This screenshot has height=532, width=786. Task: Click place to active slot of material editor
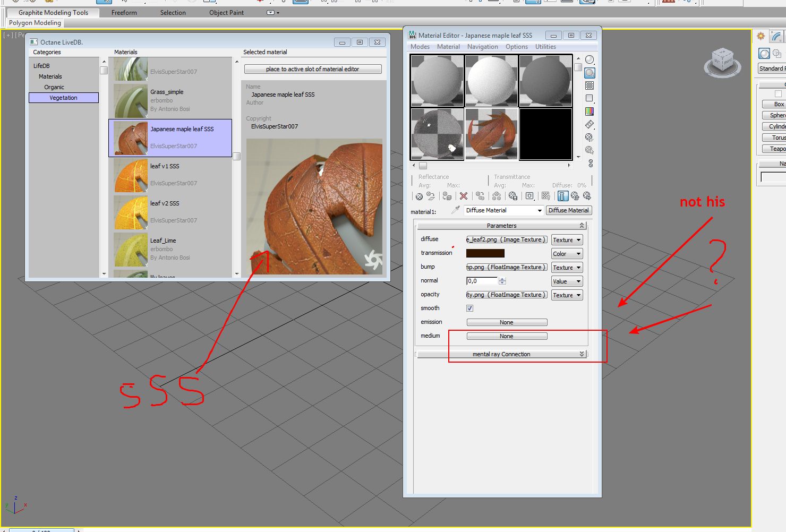[313, 69]
